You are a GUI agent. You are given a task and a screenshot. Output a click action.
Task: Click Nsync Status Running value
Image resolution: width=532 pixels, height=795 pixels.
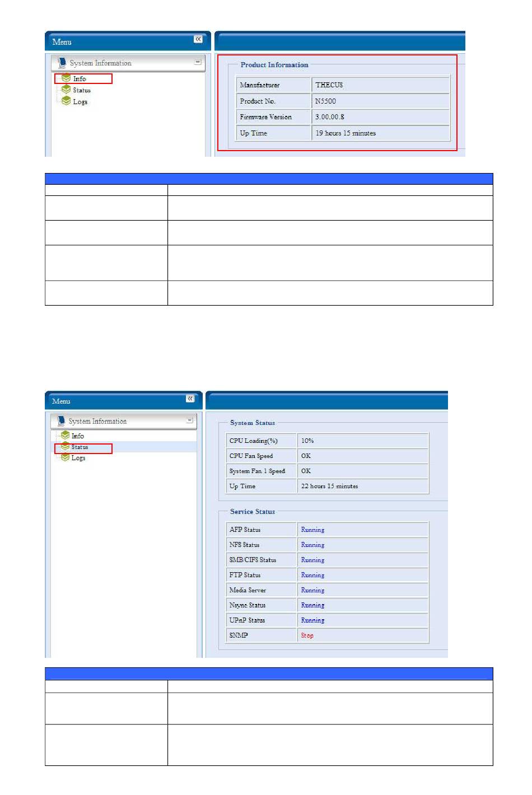tap(312, 605)
